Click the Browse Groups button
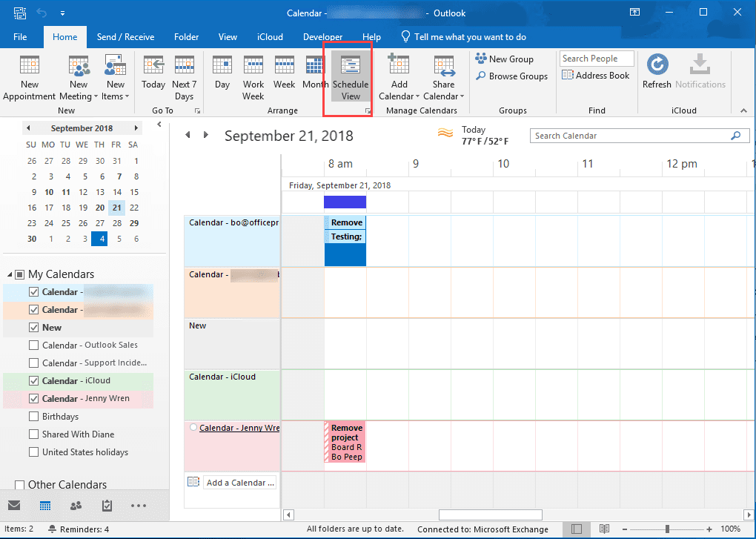Screen dimensions: 756x539 (x=513, y=76)
